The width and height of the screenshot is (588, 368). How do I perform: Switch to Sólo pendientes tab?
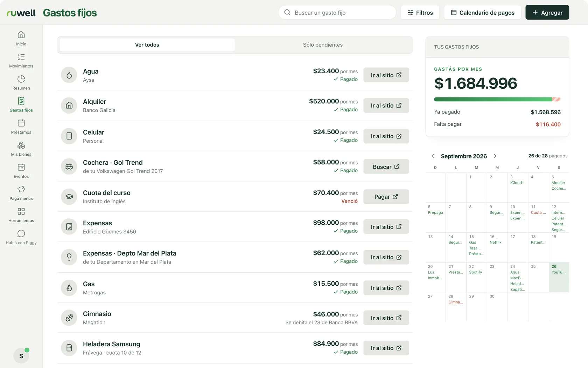(323, 45)
